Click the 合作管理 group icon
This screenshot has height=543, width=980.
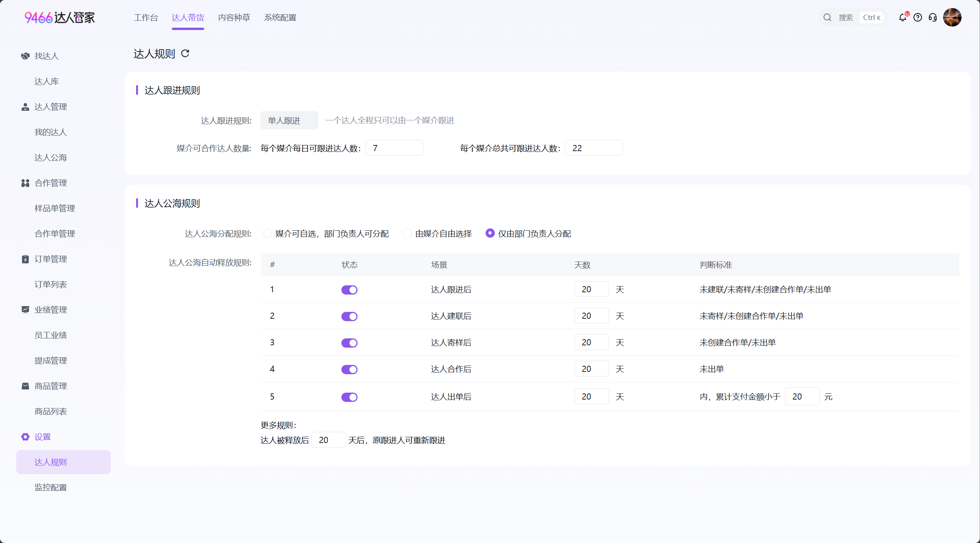[25, 183]
